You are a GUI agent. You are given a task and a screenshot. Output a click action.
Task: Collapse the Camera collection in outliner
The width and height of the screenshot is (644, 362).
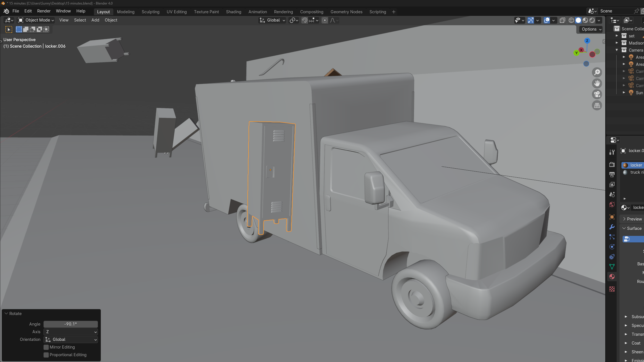[617, 50]
